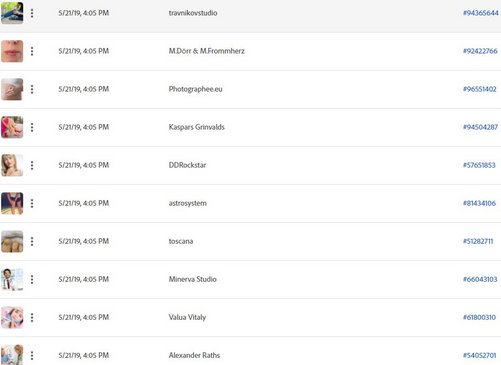Screen dimensions: 501x365
Task: Open kebab menu beside Kaspars Grinvalds
Action: [x=32, y=127]
